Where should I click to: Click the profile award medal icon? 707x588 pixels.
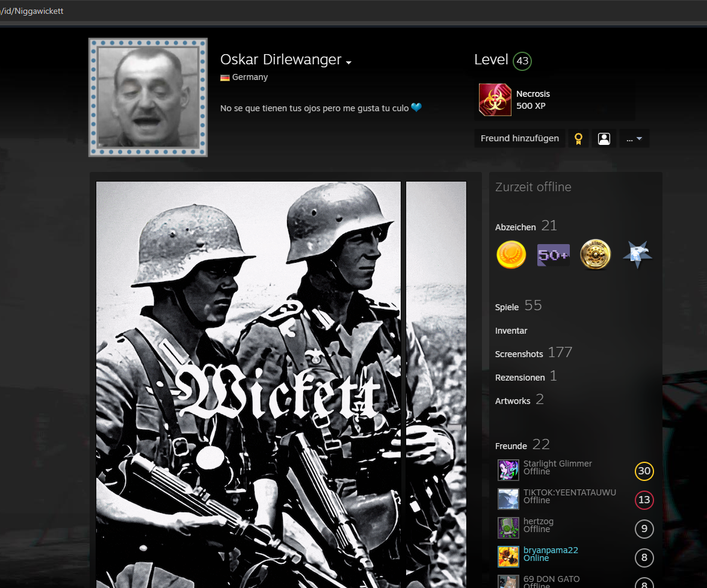point(578,139)
